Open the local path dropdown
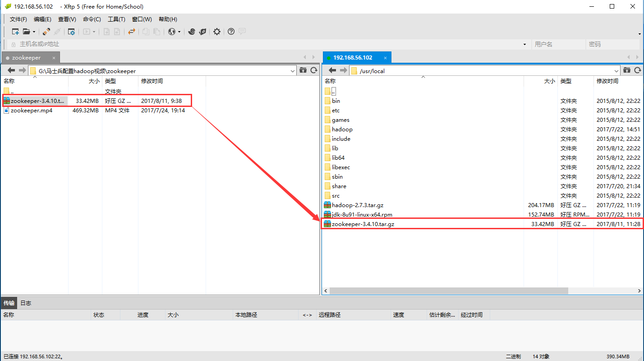Image resolution: width=644 pixels, height=361 pixels. [292, 71]
